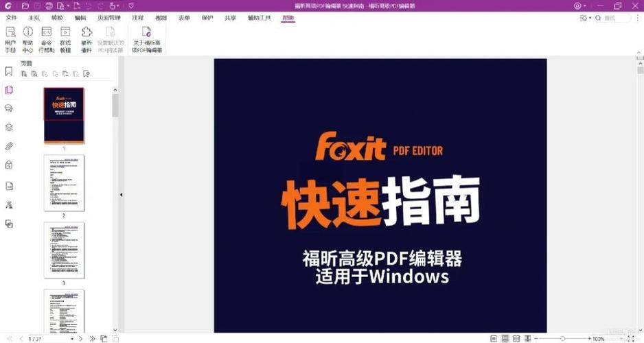
Task: Click the Open file icon in quick access toolbar
Action: click(x=25, y=5)
